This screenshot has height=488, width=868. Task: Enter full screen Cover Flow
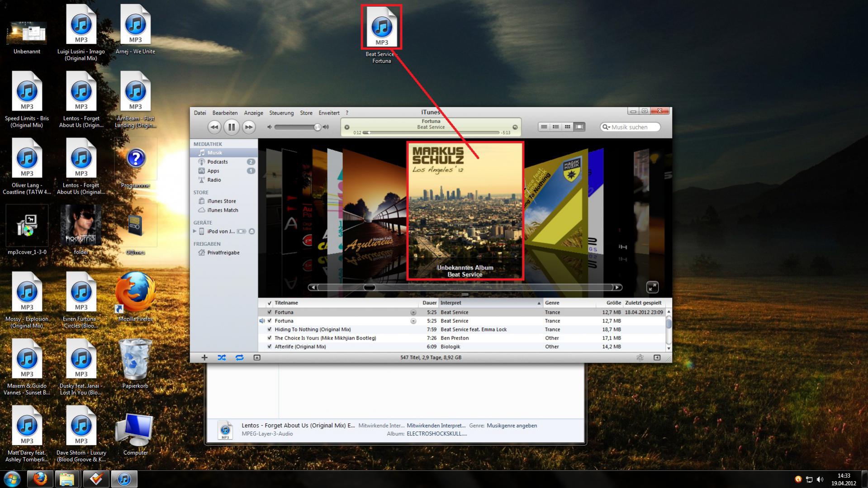click(652, 287)
